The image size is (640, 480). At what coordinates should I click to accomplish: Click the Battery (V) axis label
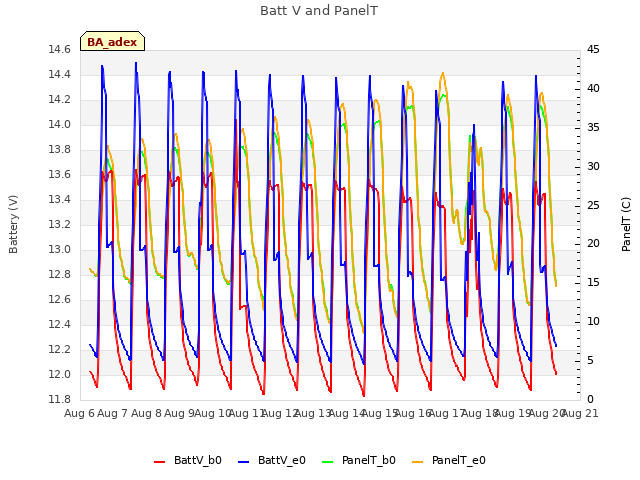(x=13, y=224)
